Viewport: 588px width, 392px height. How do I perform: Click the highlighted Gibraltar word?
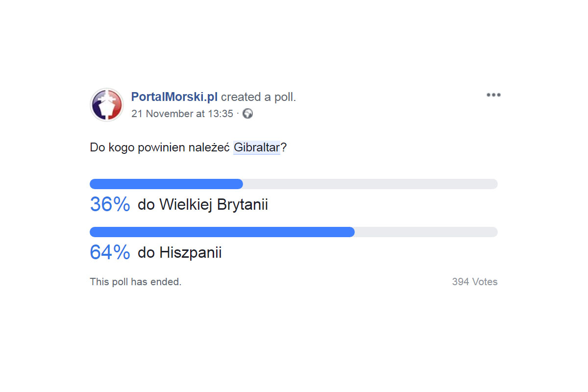[257, 147]
